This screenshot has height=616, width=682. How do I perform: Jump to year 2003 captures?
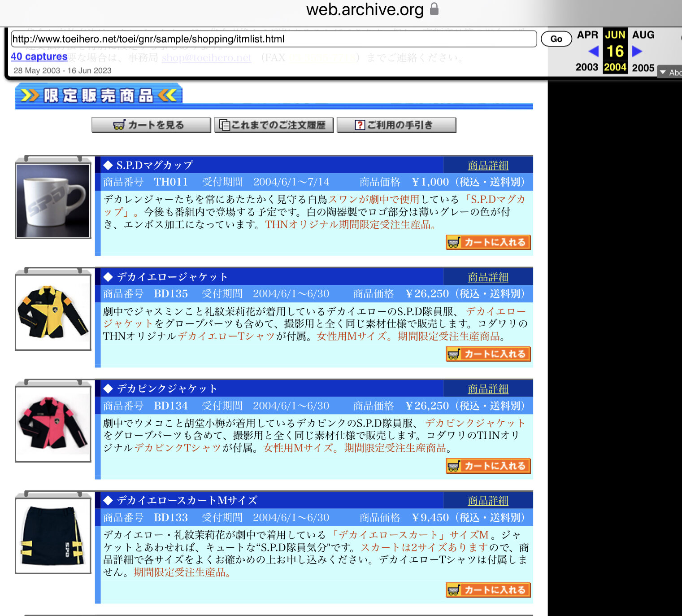(587, 67)
